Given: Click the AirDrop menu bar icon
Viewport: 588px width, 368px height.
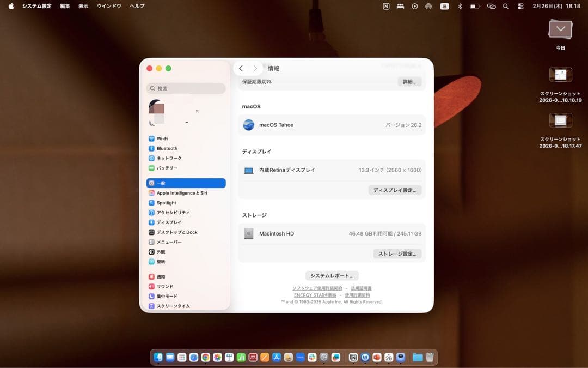Looking at the screenshot, I should coord(428,6).
